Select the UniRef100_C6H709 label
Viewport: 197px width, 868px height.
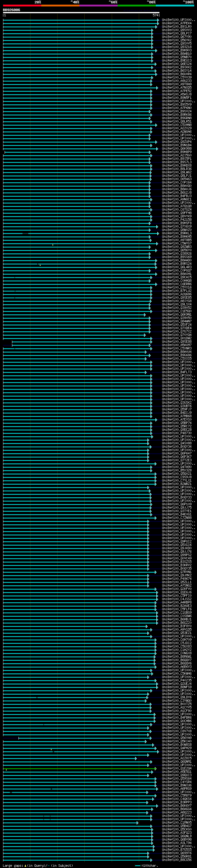(176, 640)
